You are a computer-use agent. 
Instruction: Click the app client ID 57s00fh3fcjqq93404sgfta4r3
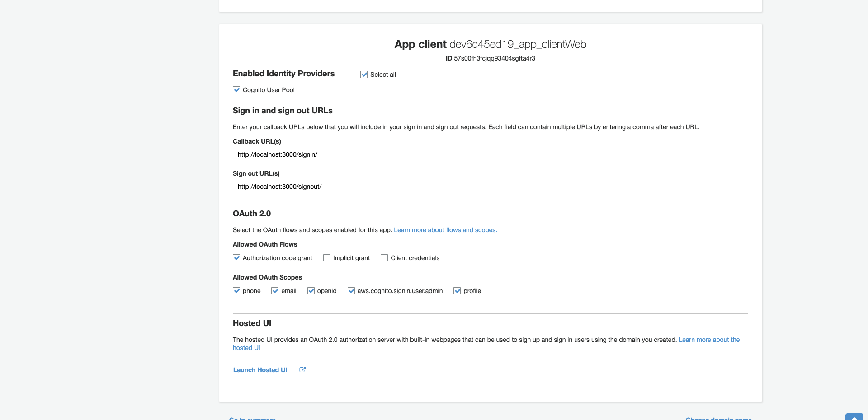495,58
